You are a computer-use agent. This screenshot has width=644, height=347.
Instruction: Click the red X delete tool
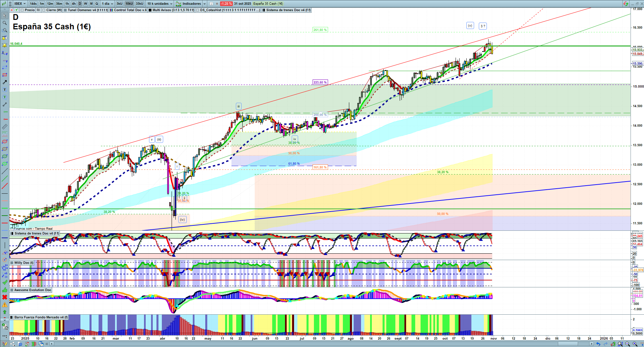[x=5, y=297]
